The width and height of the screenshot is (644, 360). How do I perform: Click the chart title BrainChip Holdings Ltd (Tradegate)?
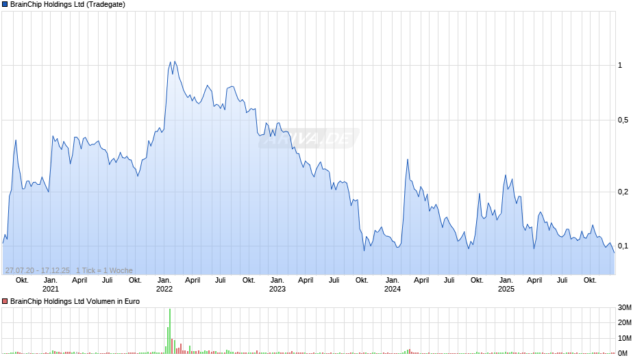point(68,5)
